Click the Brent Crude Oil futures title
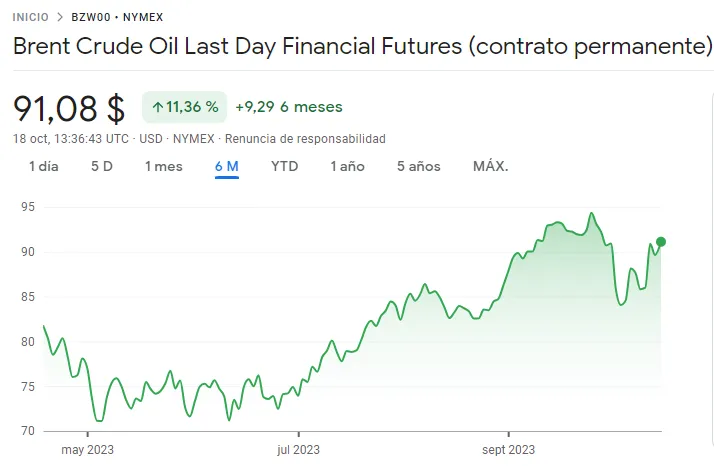The width and height of the screenshot is (714, 466). (361, 47)
